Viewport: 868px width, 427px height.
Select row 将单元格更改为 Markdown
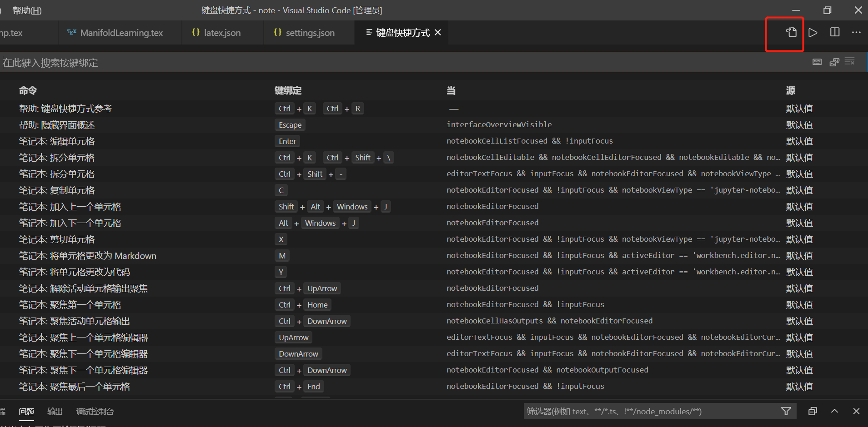tap(434, 256)
